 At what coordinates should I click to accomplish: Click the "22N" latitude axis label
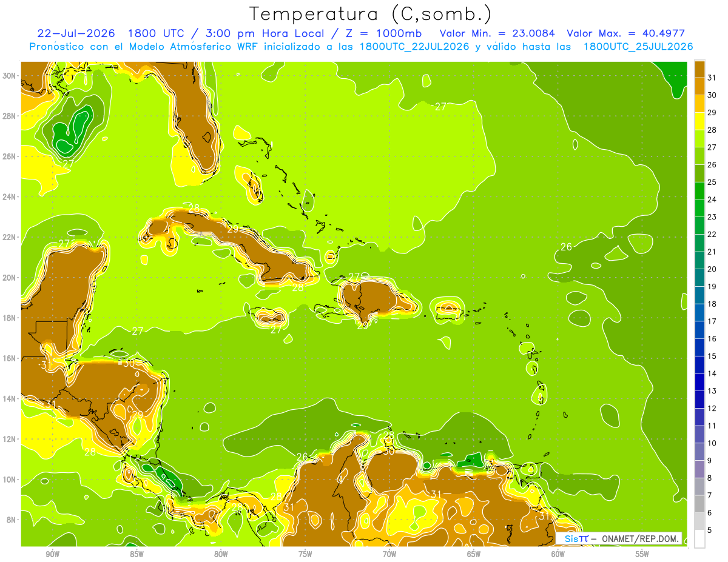[x=9, y=237]
